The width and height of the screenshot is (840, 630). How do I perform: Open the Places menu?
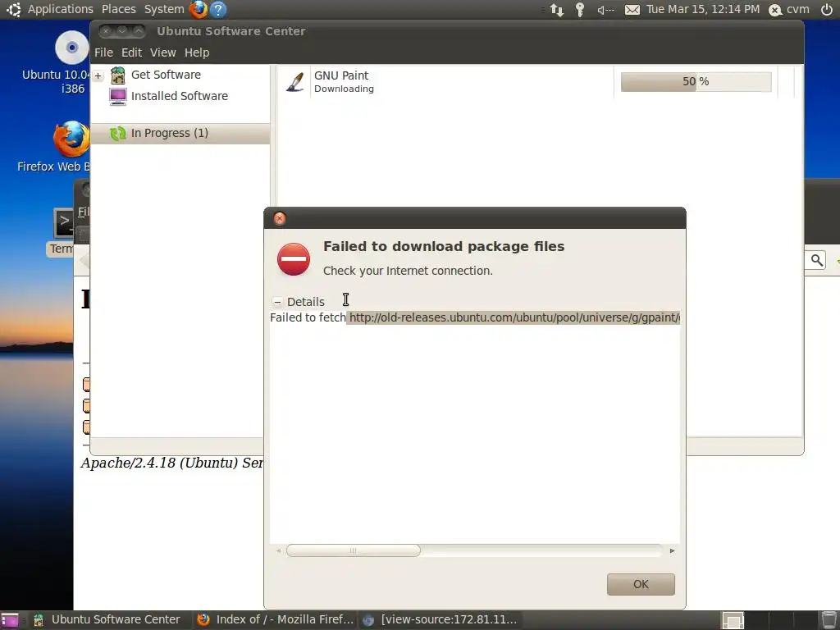point(118,9)
